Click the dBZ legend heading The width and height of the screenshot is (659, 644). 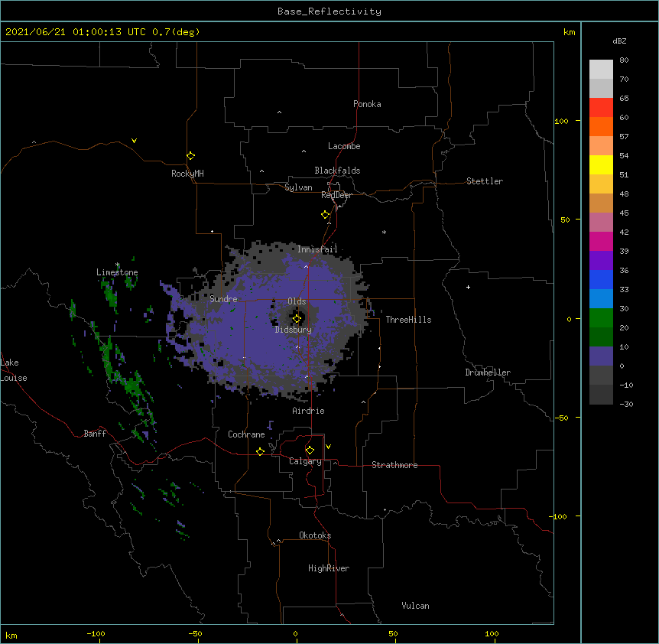point(619,41)
